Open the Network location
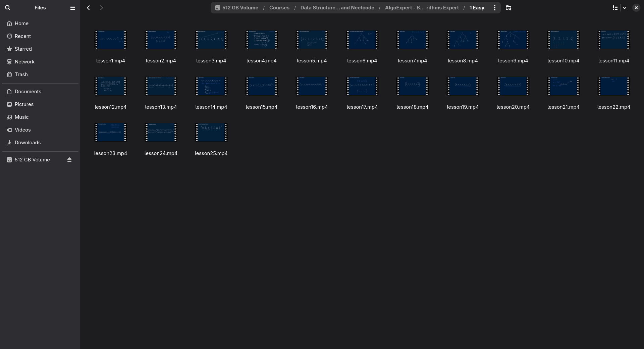This screenshot has width=644, height=349. pyautogui.click(x=24, y=62)
